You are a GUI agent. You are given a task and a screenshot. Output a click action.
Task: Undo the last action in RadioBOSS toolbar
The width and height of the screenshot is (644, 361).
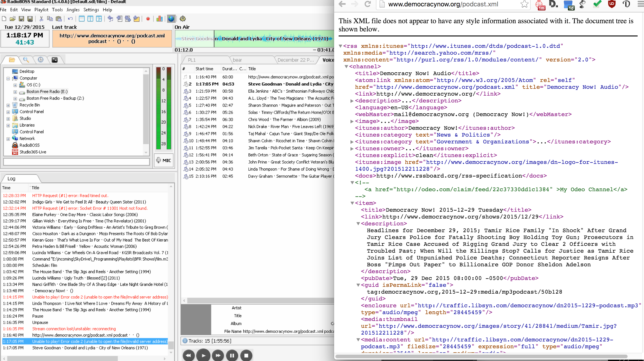pos(70,19)
